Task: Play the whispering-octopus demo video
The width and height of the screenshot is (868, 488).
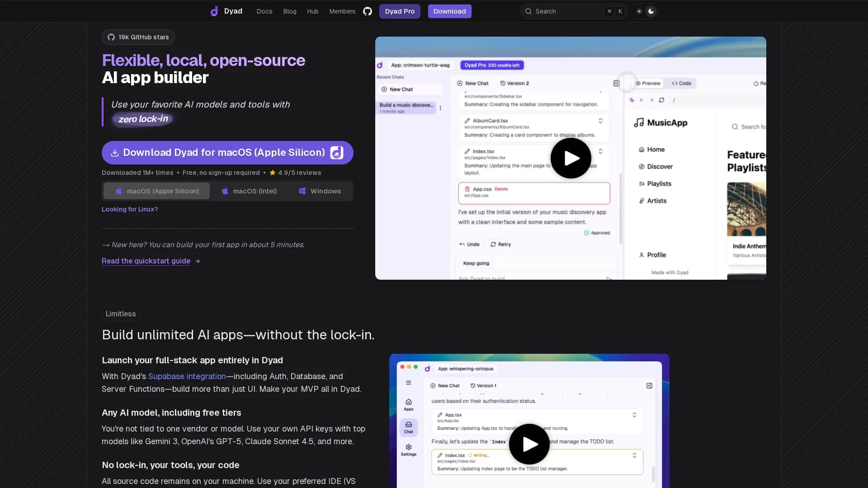Action: 529,444
